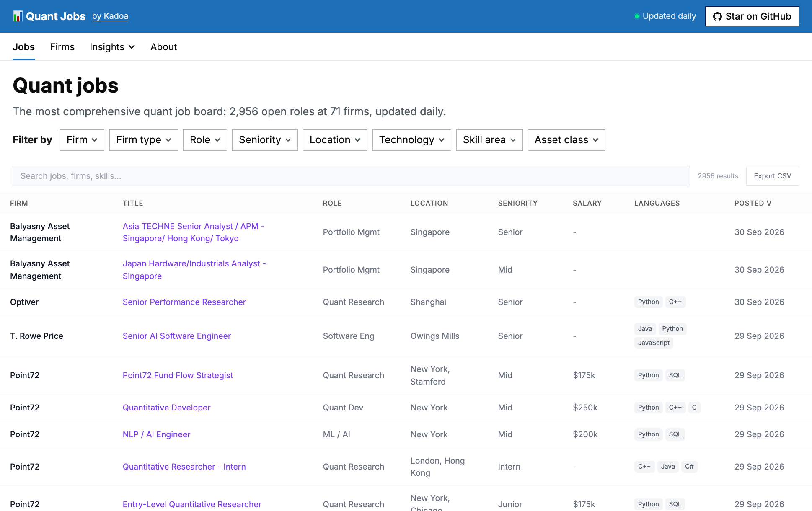The width and height of the screenshot is (812, 511).
Task: Open the About page
Action: click(163, 47)
